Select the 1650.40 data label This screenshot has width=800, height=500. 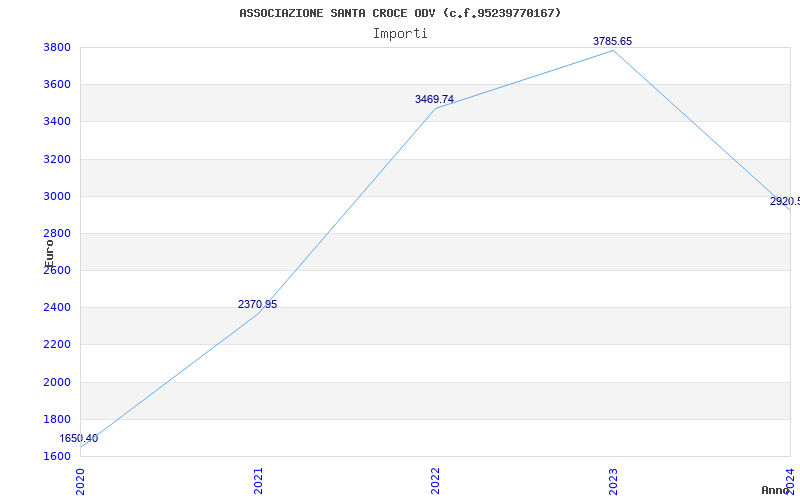[x=79, y=438]
